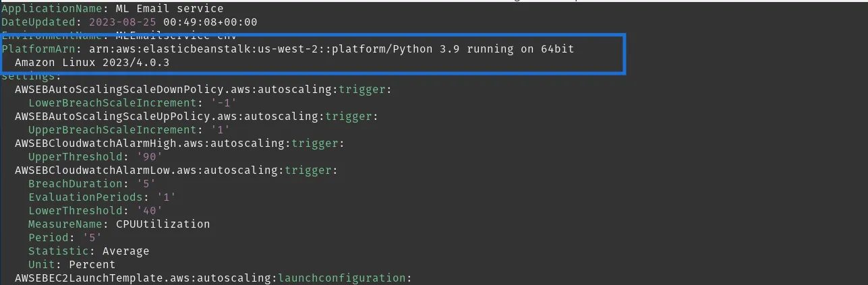Click the 'Unit: Percent' line
This screenshot has height=285, width=868.
[71, 265]
